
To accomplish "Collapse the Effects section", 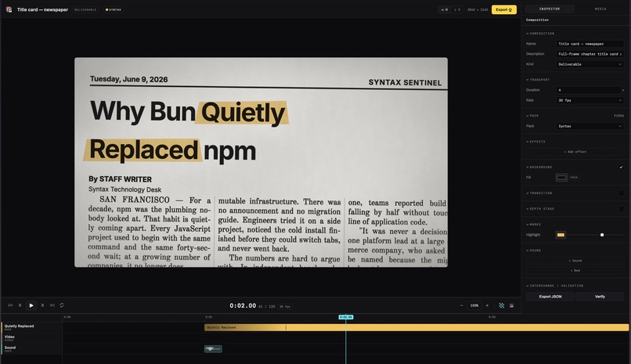I will point(535,142).
